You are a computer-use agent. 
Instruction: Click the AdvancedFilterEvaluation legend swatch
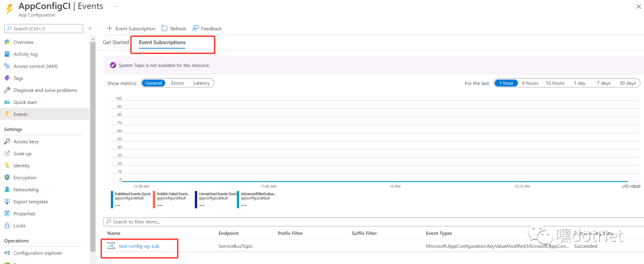click(238, 199)
